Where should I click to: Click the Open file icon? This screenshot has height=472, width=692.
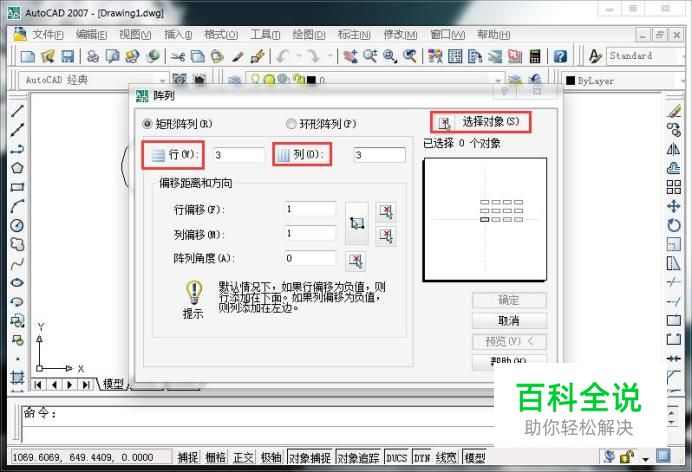click(x=48, y=56)
